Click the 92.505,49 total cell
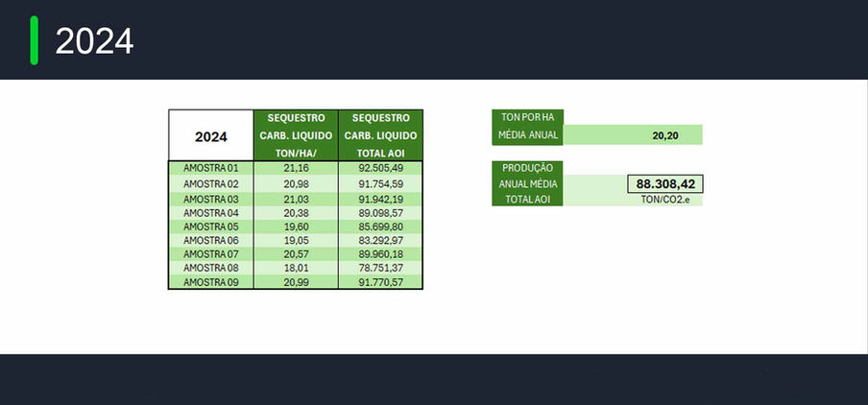868x405 pixels. [x=380, y=169]
